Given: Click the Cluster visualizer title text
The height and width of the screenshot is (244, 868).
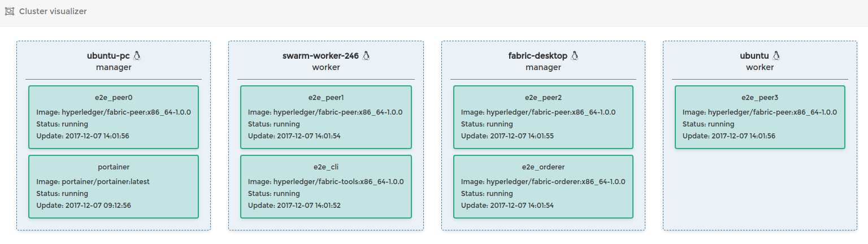Looking at the screenshot, I should [53, 11].
